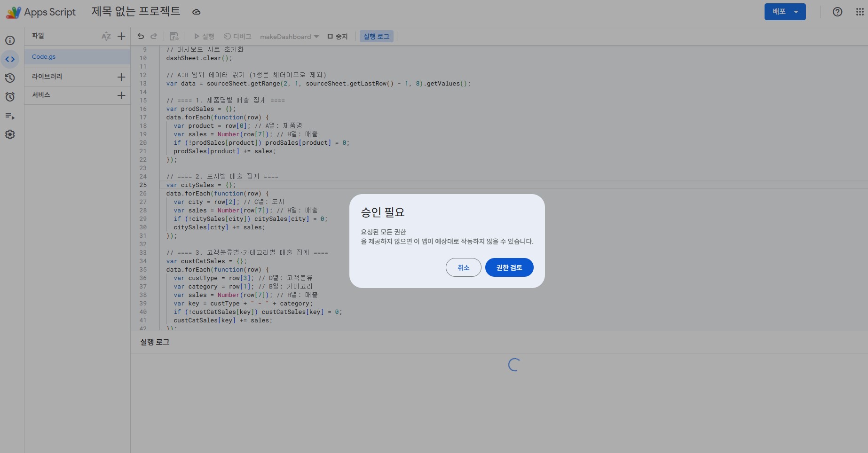
Task: Open the Executions list icon
Action: click(10, 116)
